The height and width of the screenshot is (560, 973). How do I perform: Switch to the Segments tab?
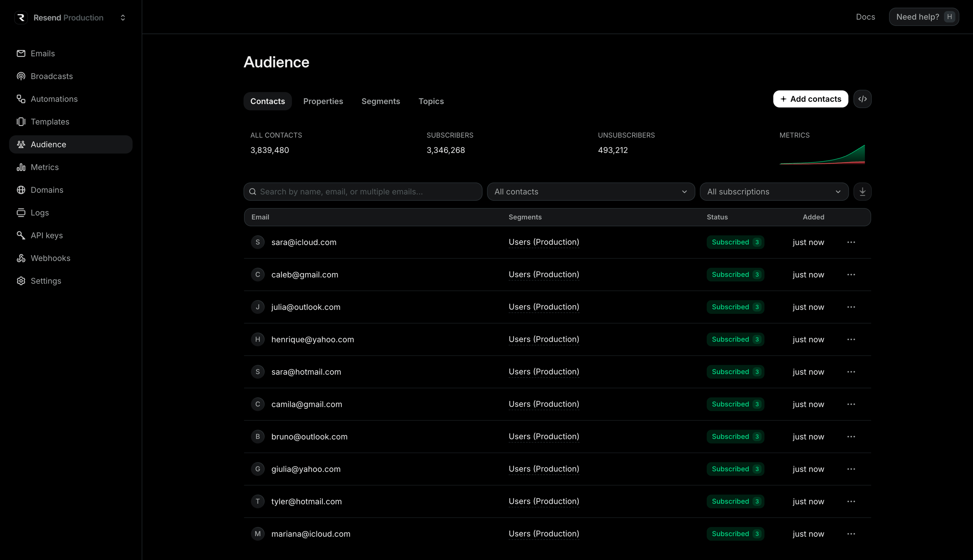click(381, 101)
